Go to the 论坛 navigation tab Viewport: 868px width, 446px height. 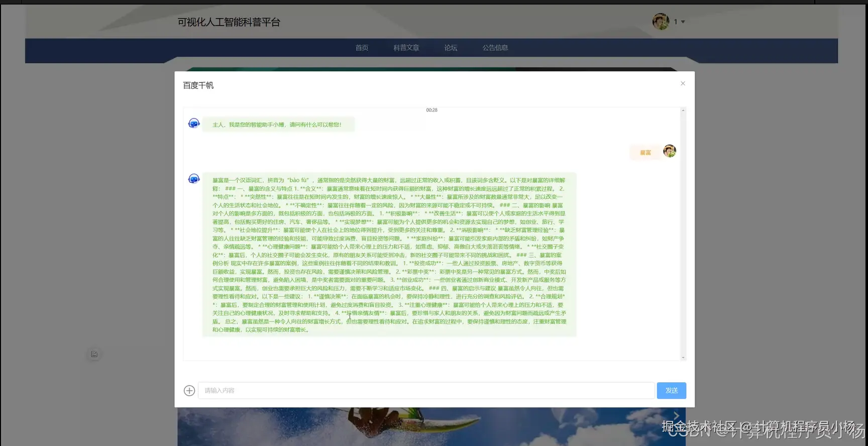click(x=451, y=48)
